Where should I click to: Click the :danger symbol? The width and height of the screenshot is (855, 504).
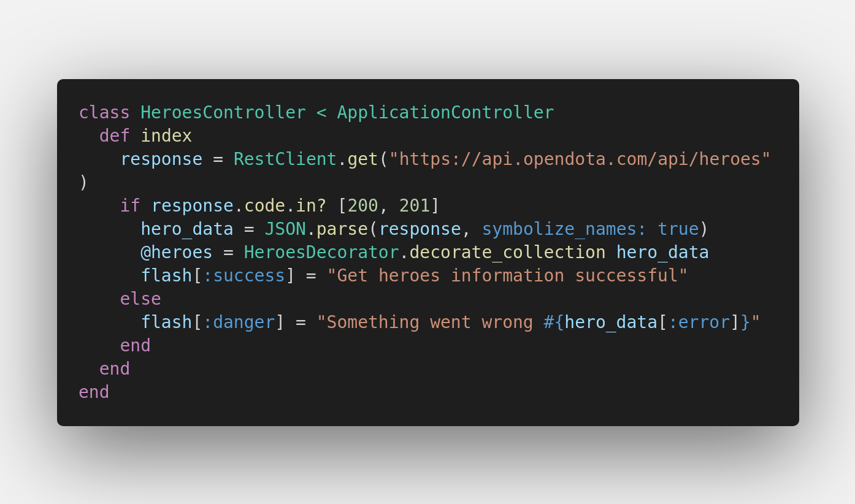click(239, 323)
